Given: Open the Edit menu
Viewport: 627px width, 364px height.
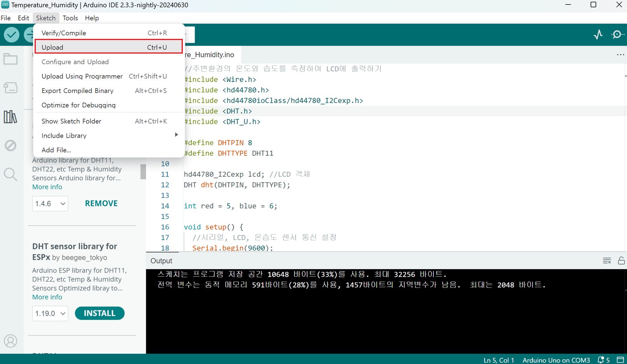Looking at the screenshot, I should (23, 18).
